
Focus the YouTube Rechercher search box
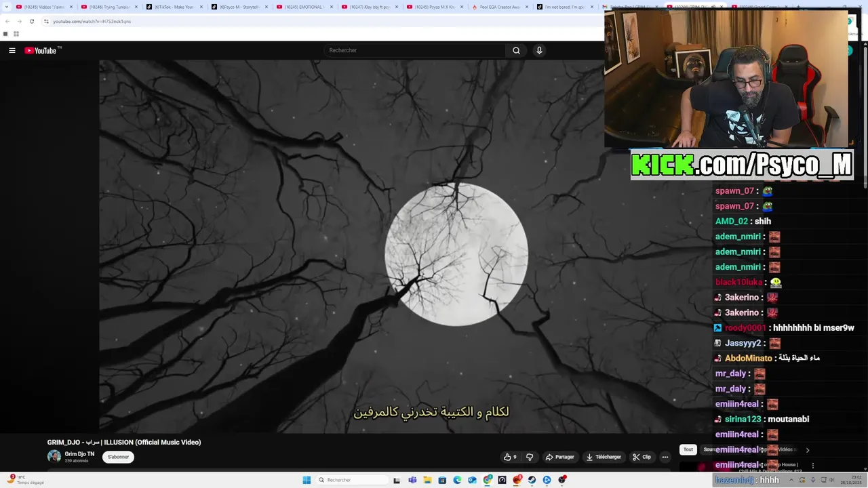pyautogui.click(x=414, y=50)
